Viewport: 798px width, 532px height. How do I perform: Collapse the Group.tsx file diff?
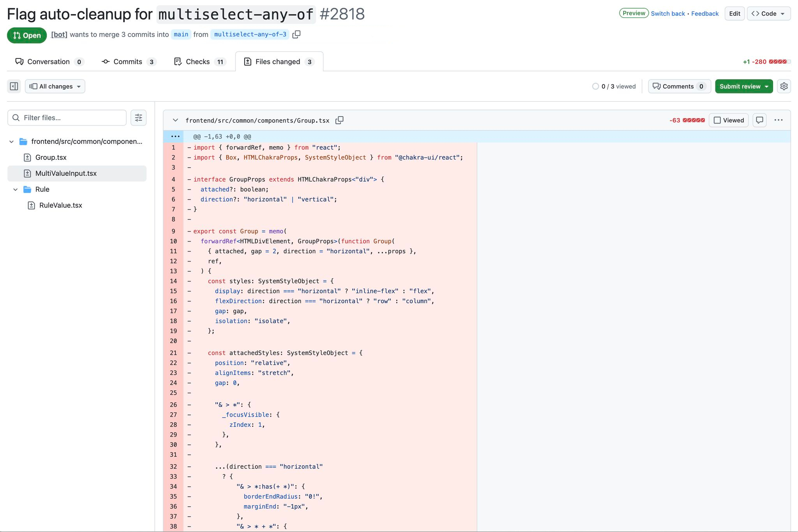click(x=175, y=120)
